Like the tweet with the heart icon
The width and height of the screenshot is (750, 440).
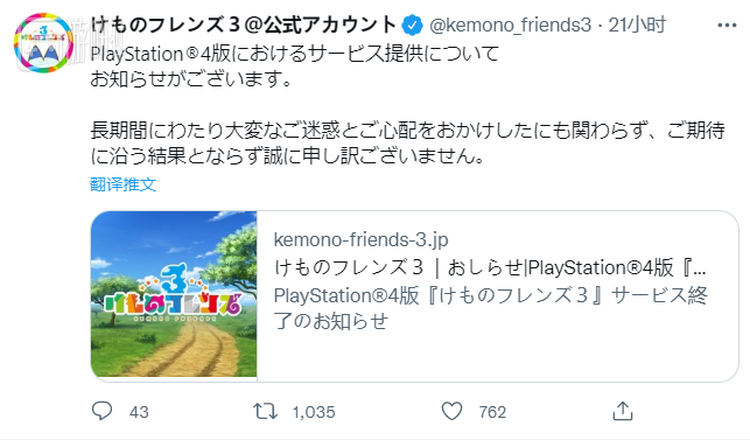(x=453, y=410)
